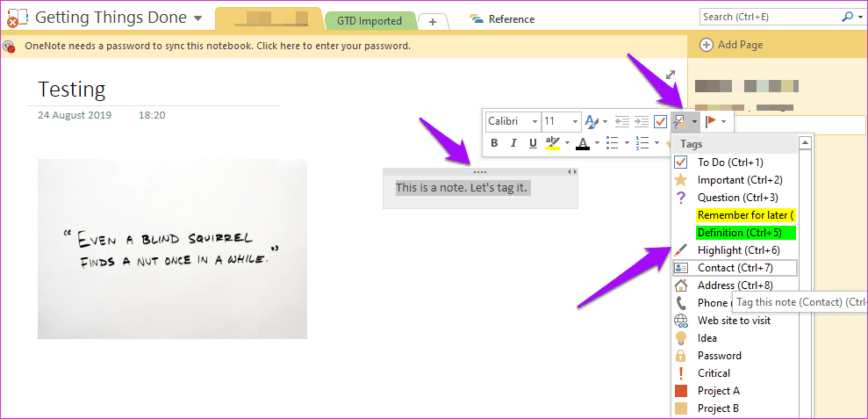Viewport: 868px width, 419px height.
Task: Open the highlight color dropdown arrow
Action: coord(567,143)
